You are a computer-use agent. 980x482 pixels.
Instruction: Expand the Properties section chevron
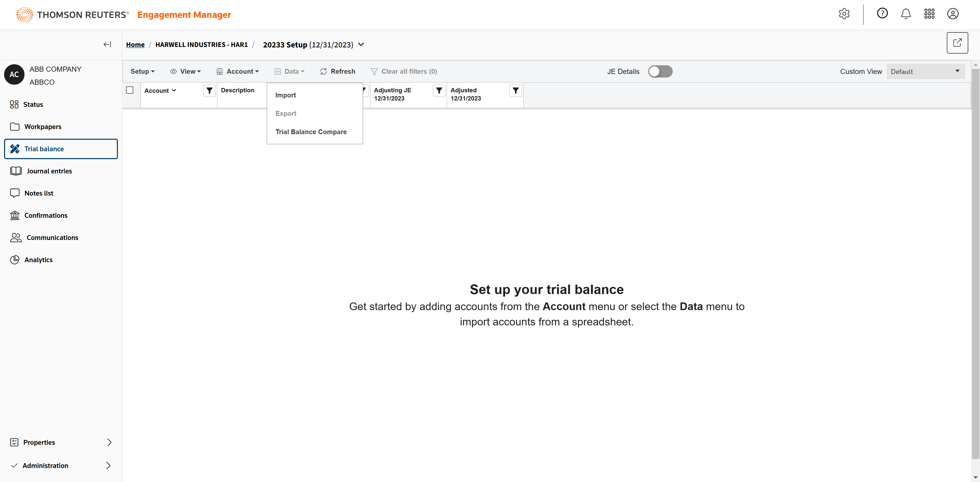109,442
